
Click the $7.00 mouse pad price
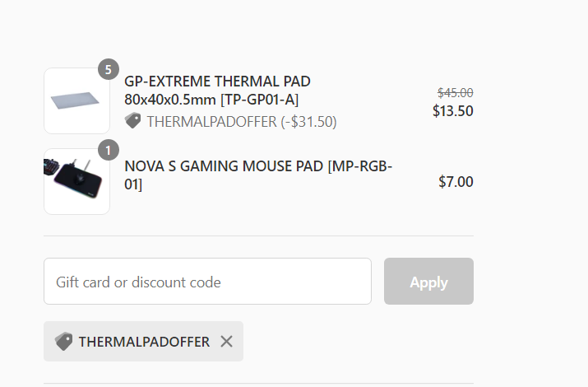(456, 182)
